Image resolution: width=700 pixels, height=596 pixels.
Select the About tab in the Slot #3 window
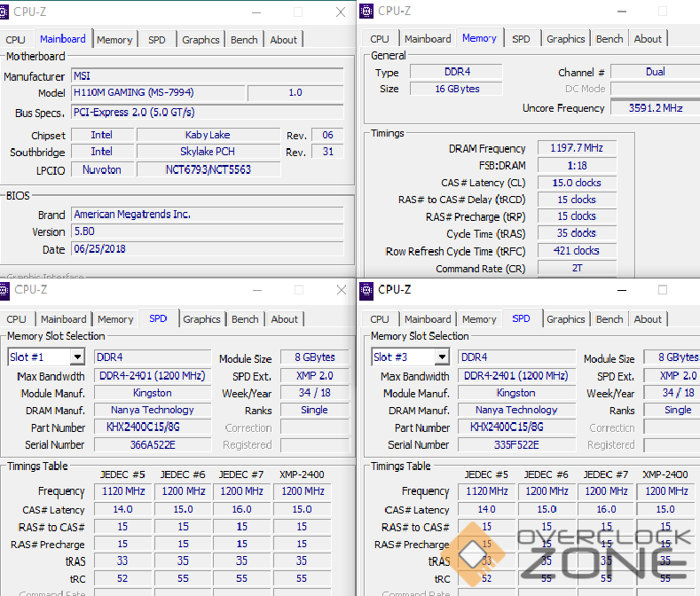pos(647,319)
